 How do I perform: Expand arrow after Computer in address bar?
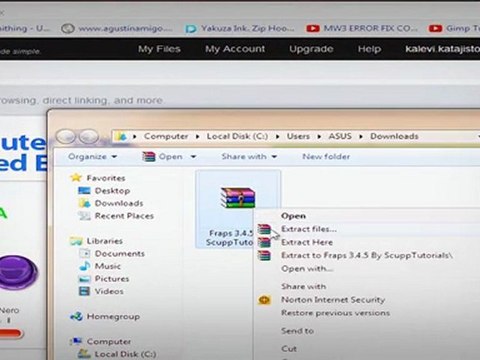[x=198, y=136]
